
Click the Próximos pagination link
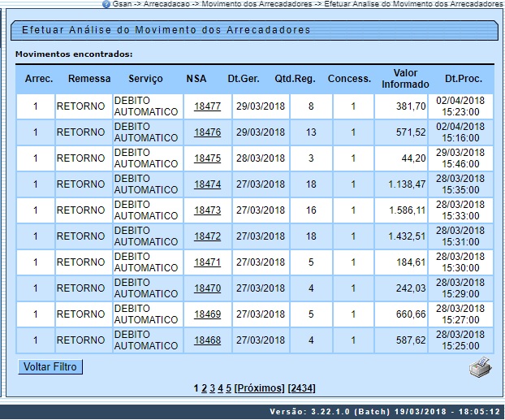coord(260,388)
